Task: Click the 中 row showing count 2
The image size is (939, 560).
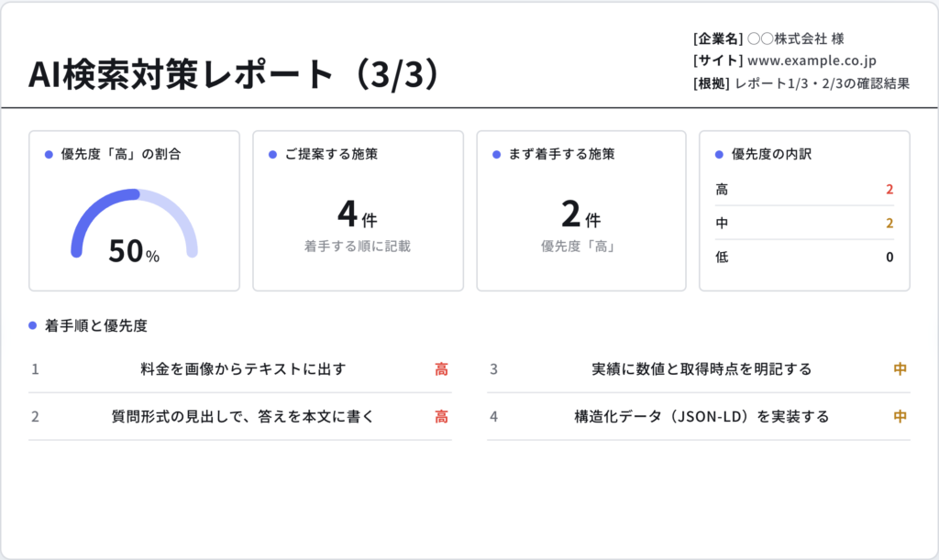Action: (804, 223)
